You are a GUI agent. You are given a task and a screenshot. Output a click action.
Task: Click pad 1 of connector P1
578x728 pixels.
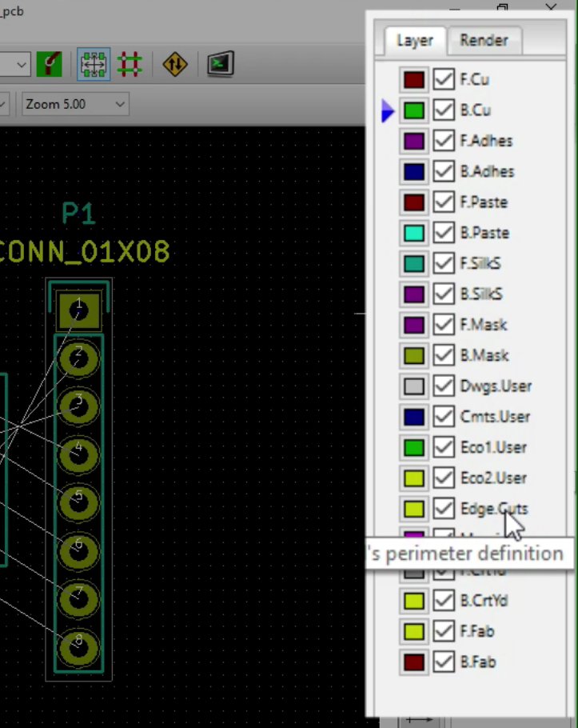78,310
